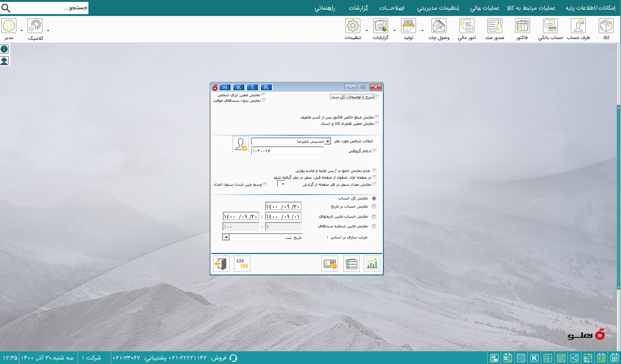Expand the مرتب سازی sort-by dropdown
This screenshot has height=364, width=621.
point(226,237)
